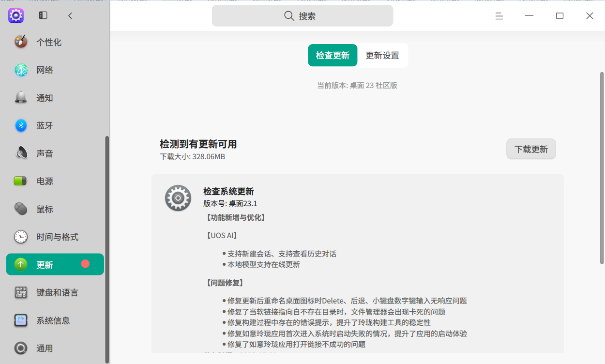This screenshot has width=605, height=364.
Task: Focus the 搜索 search field
Action: 302,16
